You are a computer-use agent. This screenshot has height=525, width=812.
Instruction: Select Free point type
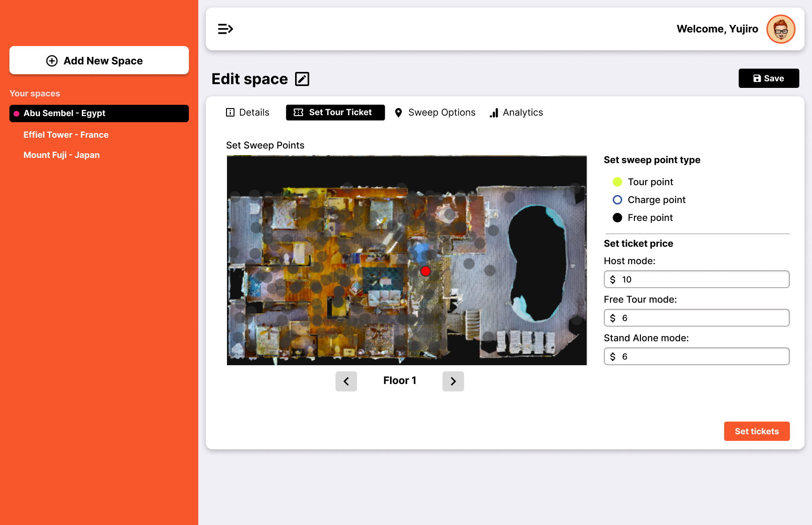617,218
